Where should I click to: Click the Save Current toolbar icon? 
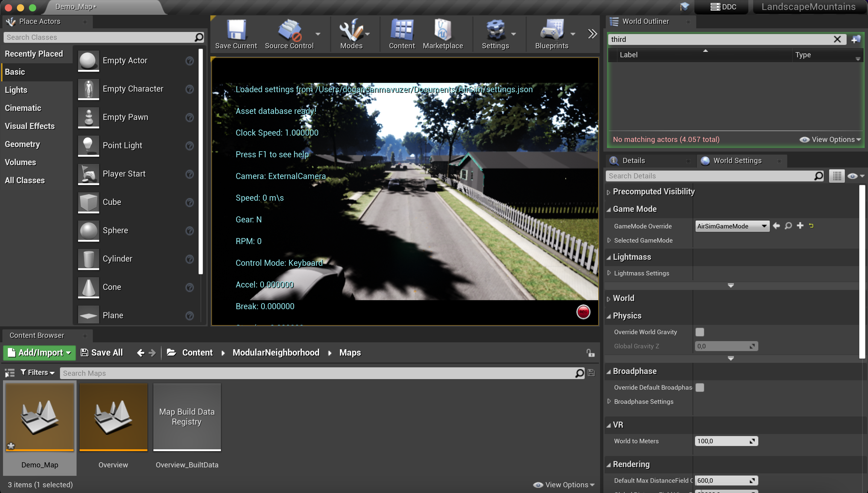pyautogui.click(x=236, y=34)
